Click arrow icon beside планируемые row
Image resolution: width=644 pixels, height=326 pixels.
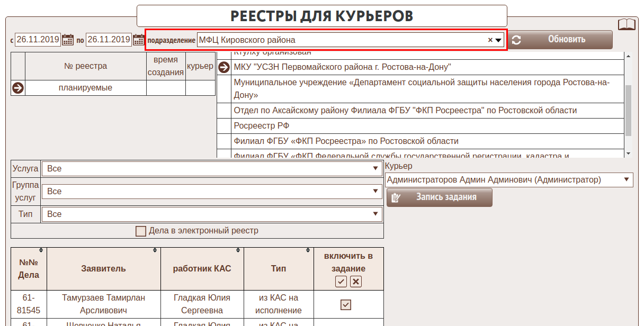click(18, 88)
